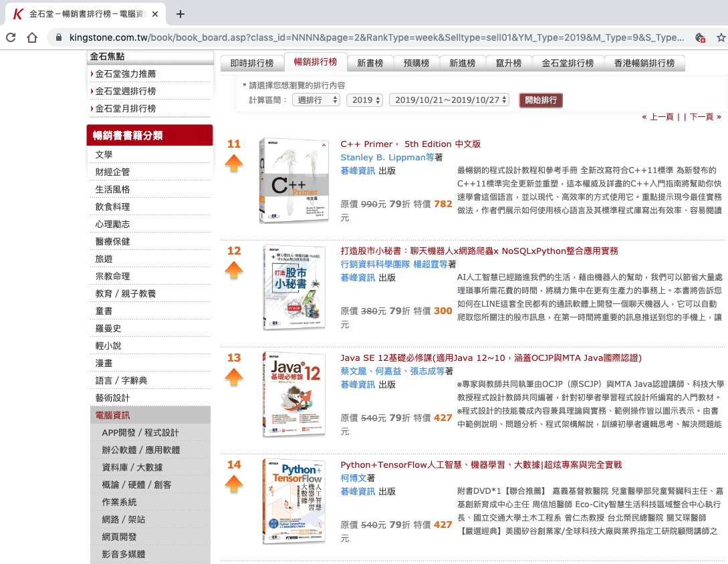Viewport: 728px width, 564px height.
Task: Select the 童書 category
Action: [104, 311]
